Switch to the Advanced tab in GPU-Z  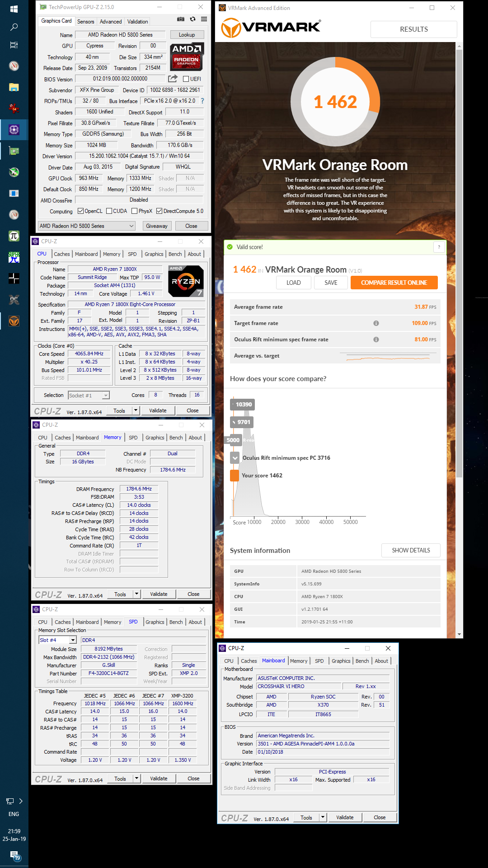click(111, 22)
